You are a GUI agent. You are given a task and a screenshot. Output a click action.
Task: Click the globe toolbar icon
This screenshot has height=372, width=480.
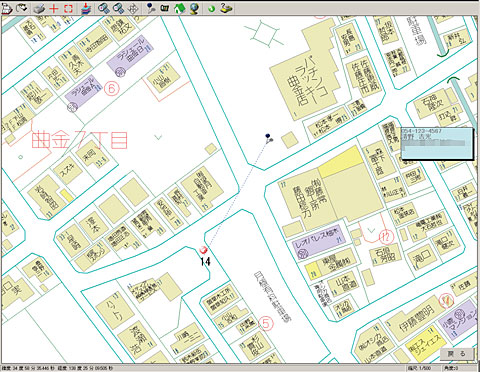(x=194, y=8)
